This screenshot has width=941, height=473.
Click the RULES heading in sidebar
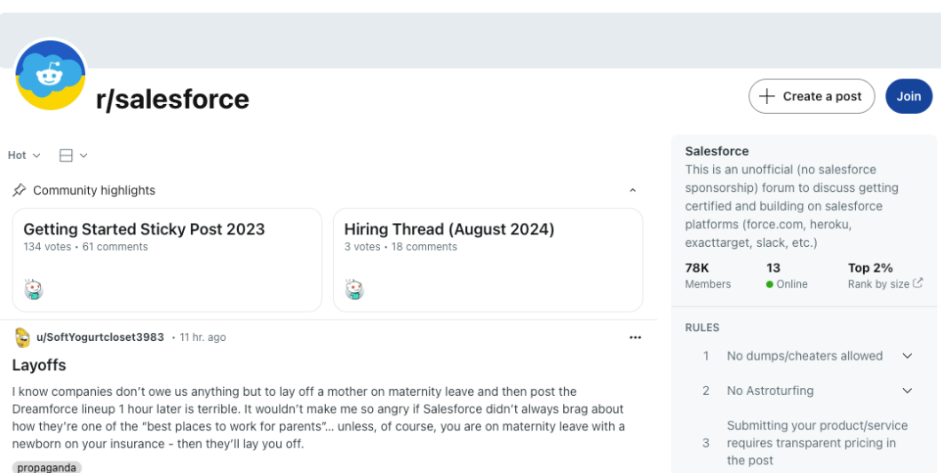702,328
